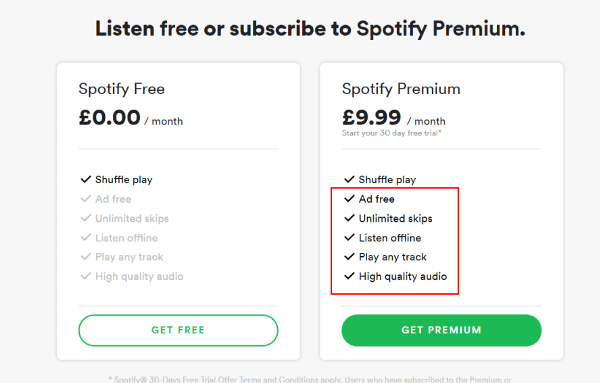Select the Spotify Premium plan title
600x383 pixels.
point(401,89)
